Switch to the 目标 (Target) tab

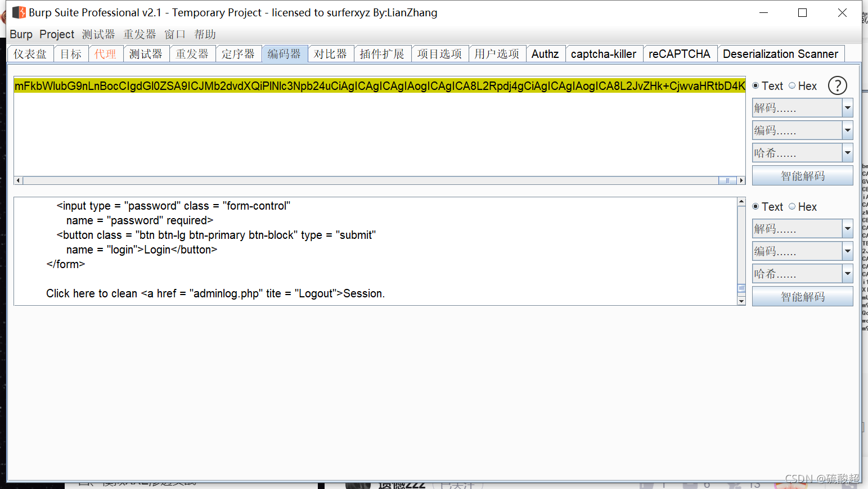tap(71, 54)
